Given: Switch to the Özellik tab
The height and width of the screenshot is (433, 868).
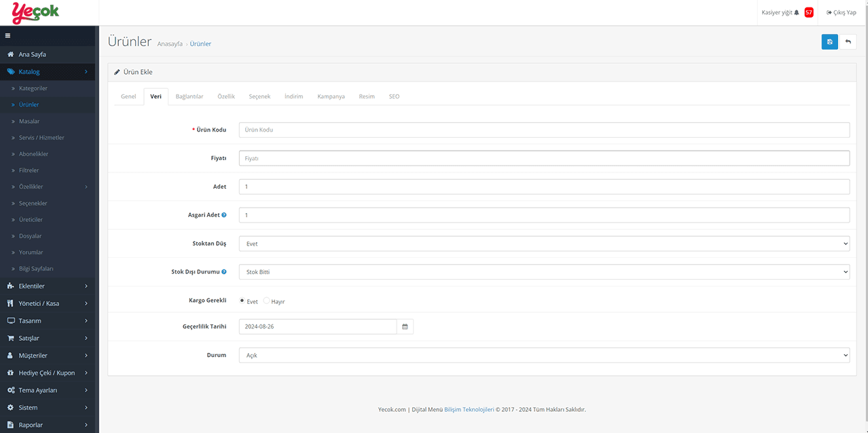Looking at the screenshot, I should click(226, 96).
